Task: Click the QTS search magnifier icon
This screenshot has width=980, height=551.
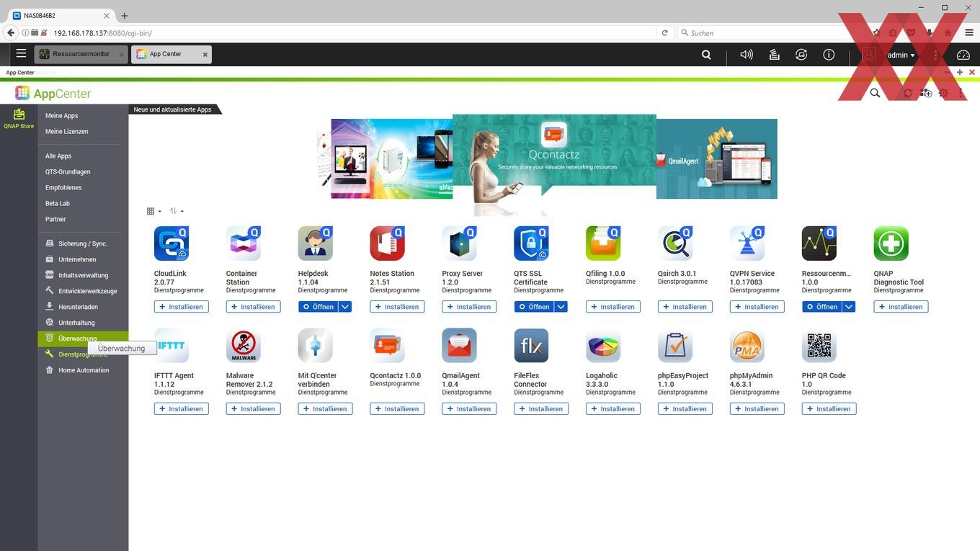Action: coord(706,55)
